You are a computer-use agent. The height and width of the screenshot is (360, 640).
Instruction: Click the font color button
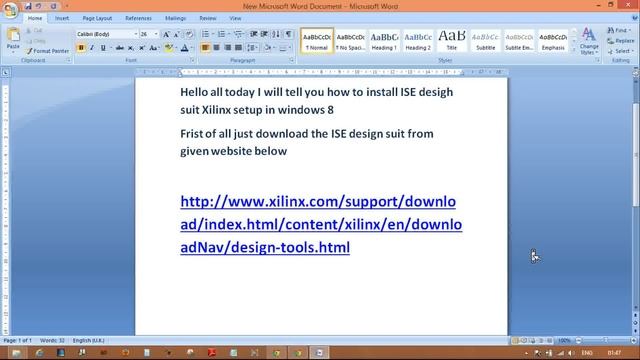click(x=184, y=48)
